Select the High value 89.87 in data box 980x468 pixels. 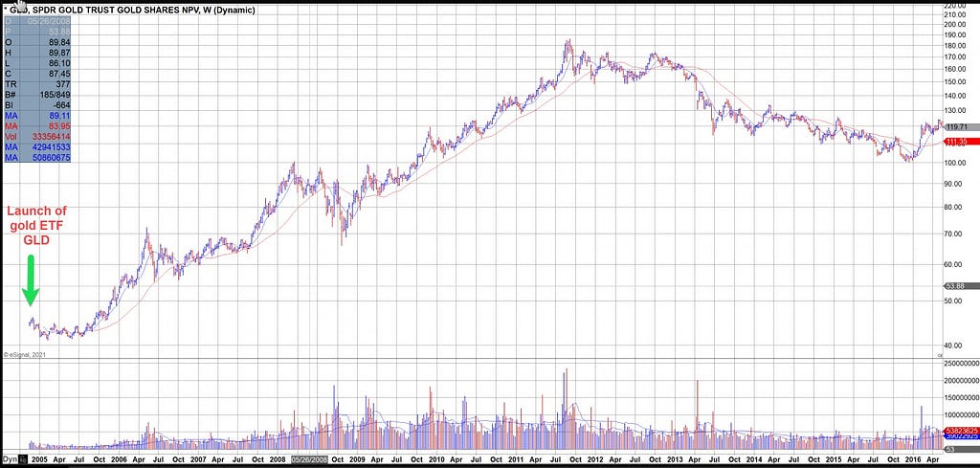(x=58, y=53)
